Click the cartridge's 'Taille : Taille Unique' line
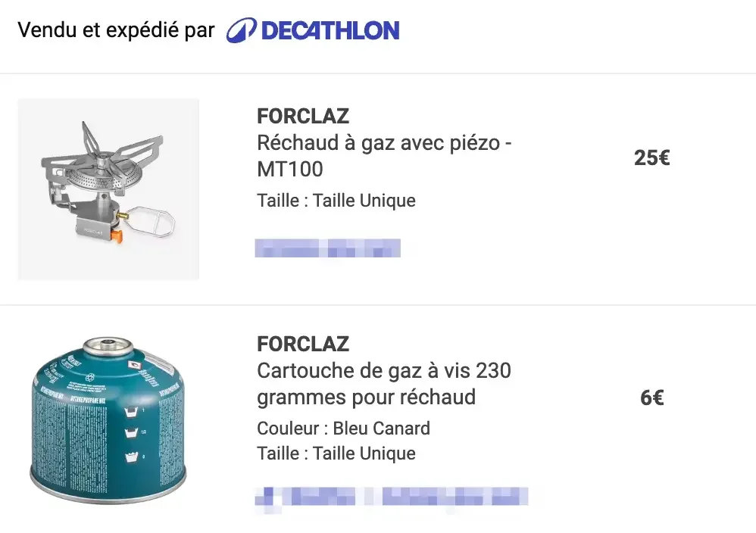Viewport: 756px width, 533px height. 336,454
